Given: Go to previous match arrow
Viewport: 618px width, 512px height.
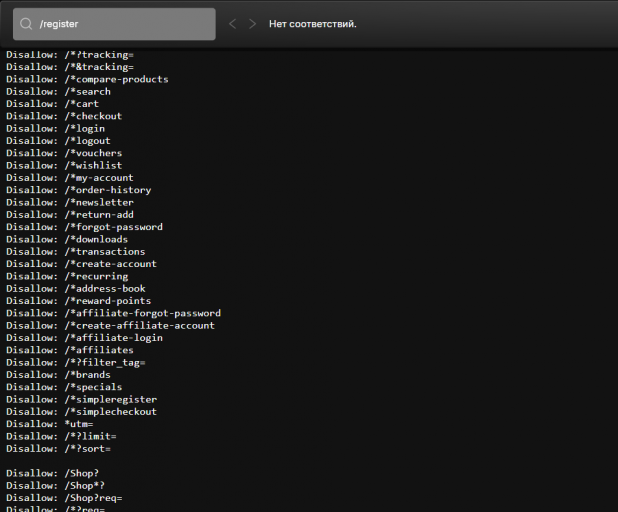Looking at the screenshot, I should pos(233,24).
